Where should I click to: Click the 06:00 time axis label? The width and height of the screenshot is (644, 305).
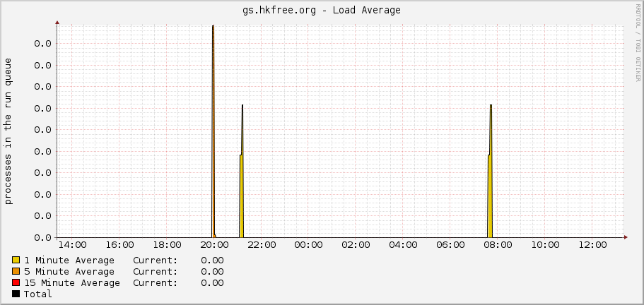pyautogui.click(x=450, y=245)
